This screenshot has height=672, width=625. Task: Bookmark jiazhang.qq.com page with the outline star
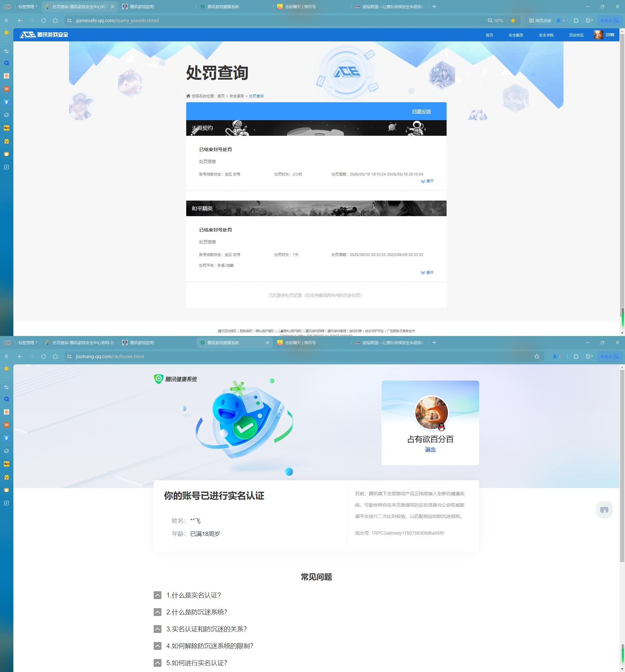pos(537,357)
